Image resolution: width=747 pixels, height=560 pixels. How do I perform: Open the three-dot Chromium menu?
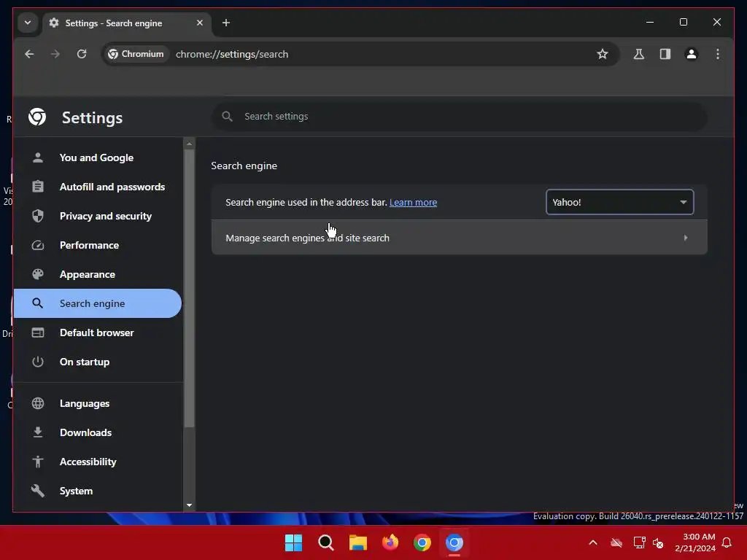718,54
